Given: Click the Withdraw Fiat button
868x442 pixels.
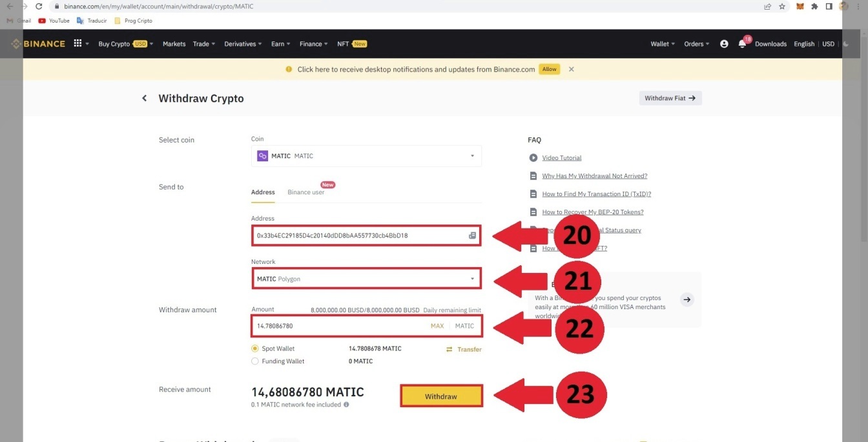Looking at the screenshot, I should (670, 98).
